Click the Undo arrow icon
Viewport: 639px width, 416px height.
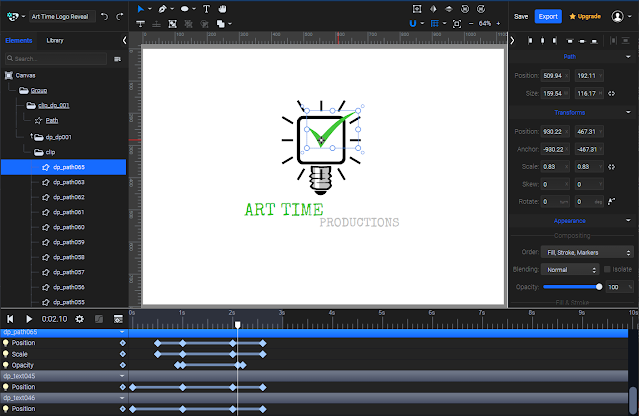point(105,16)
